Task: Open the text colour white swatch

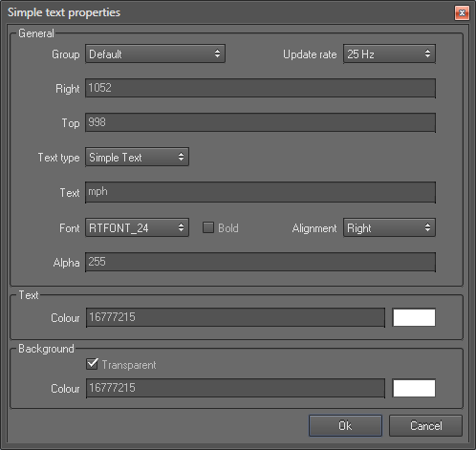Action: click(x=414, y=317)
